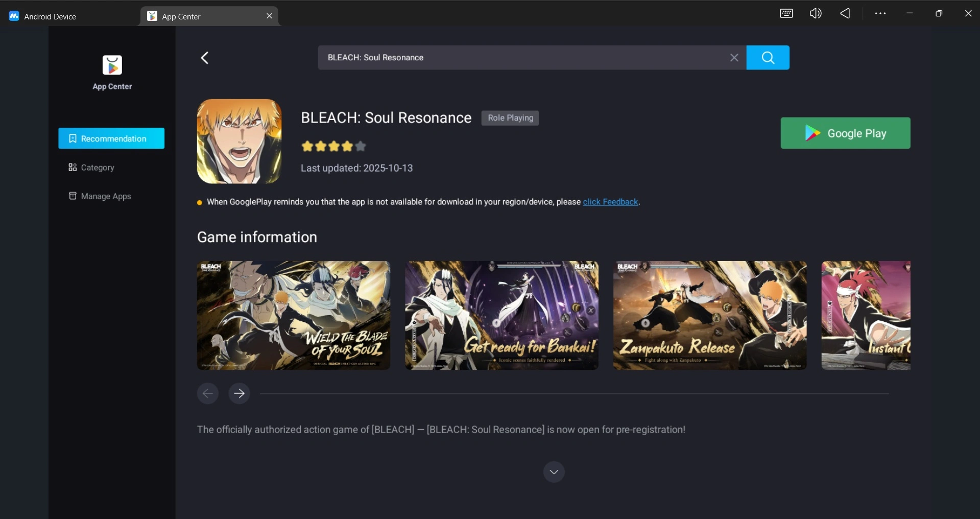Open BLEACH: Soul Resonance on Google Play
This screenshot has width=980, height=519.
point(845,133)
